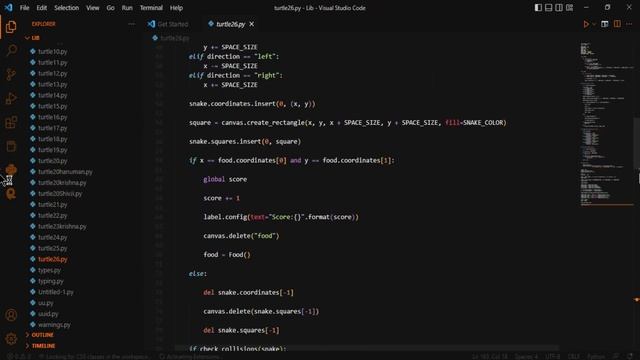Open turtle20krishna.py in the explorer
This screenshot has height=360, width=640.
[62, 183]
